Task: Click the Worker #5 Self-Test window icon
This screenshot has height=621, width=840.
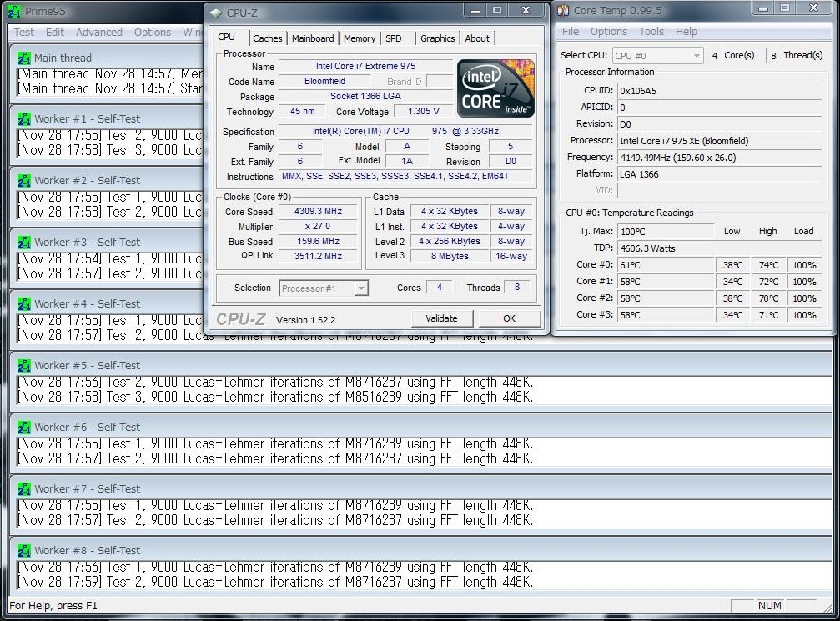Action: (x=23, y=366)
